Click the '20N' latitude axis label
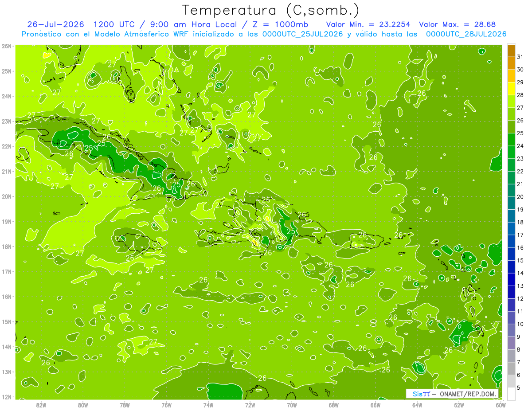 6,196
